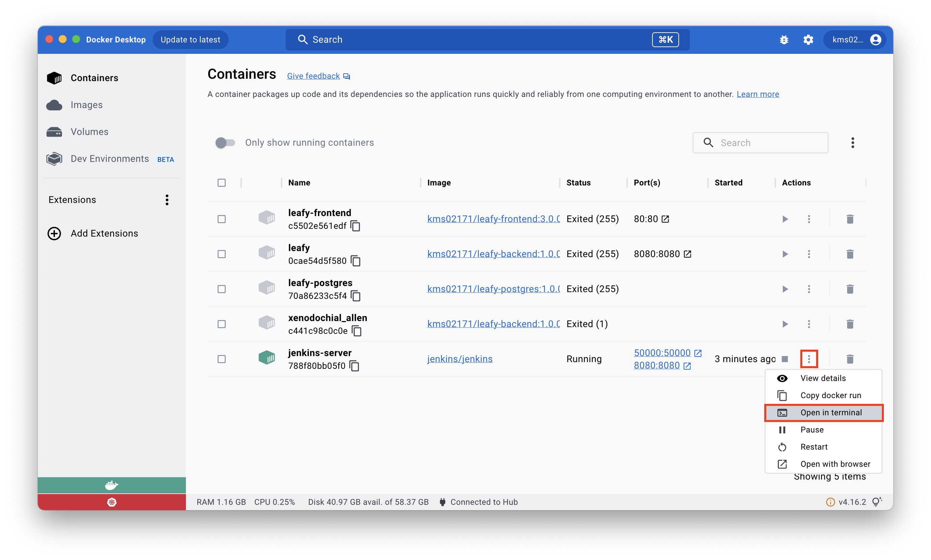Delete the leafy-postgres container
Screen dimensions: 931x560
tap(850, 289)
